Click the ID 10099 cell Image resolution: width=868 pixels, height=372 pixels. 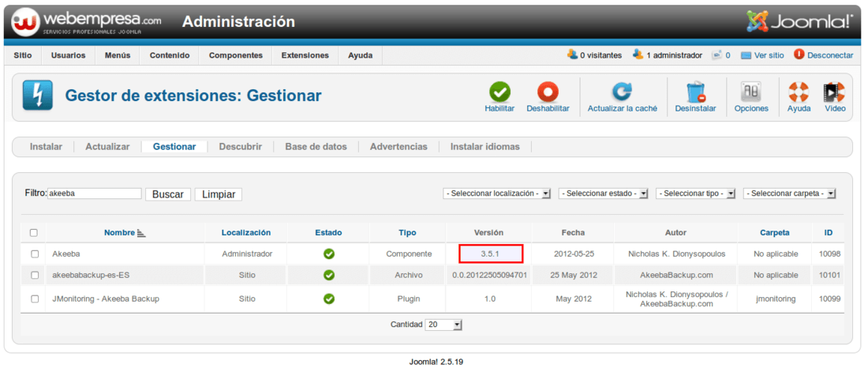point(828,299)
